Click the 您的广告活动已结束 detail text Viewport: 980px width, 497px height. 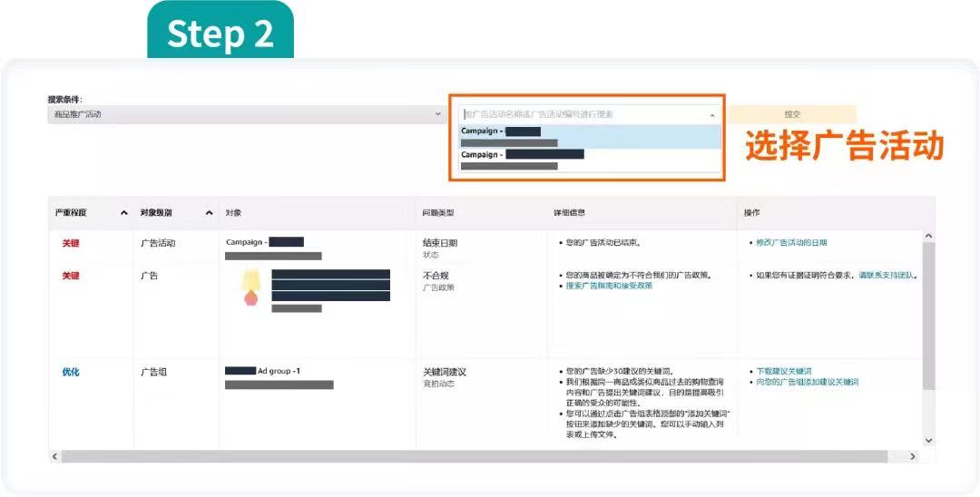[603, 243]
